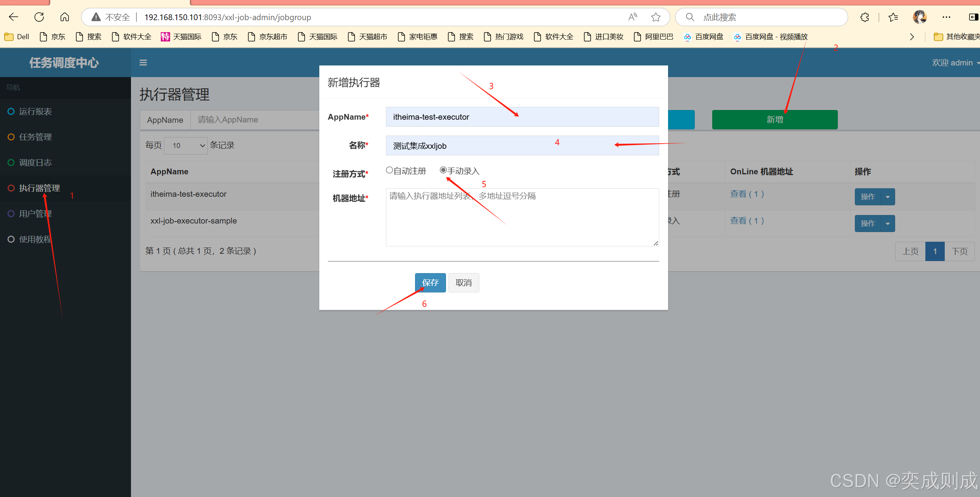Click the 保存 button
Viewport: 980px width, 497px height.
pyautogui.click(x=430, y=283)
